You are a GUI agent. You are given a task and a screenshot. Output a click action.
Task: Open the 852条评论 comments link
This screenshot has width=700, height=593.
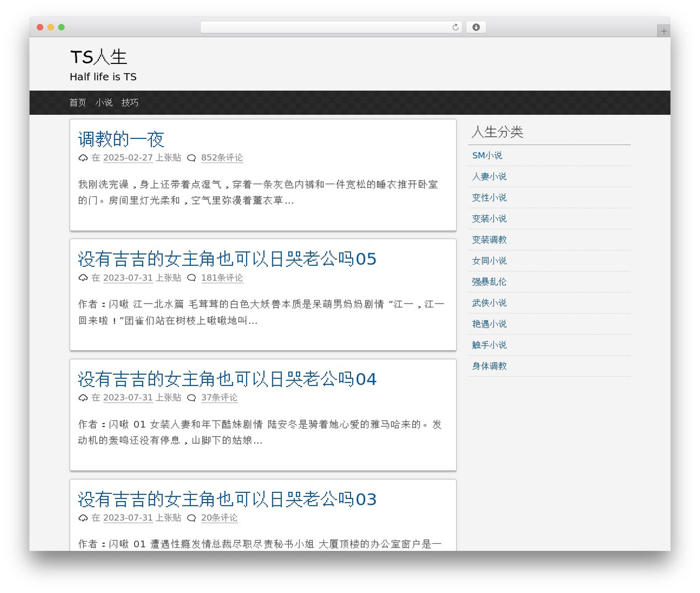pos(222,158)
